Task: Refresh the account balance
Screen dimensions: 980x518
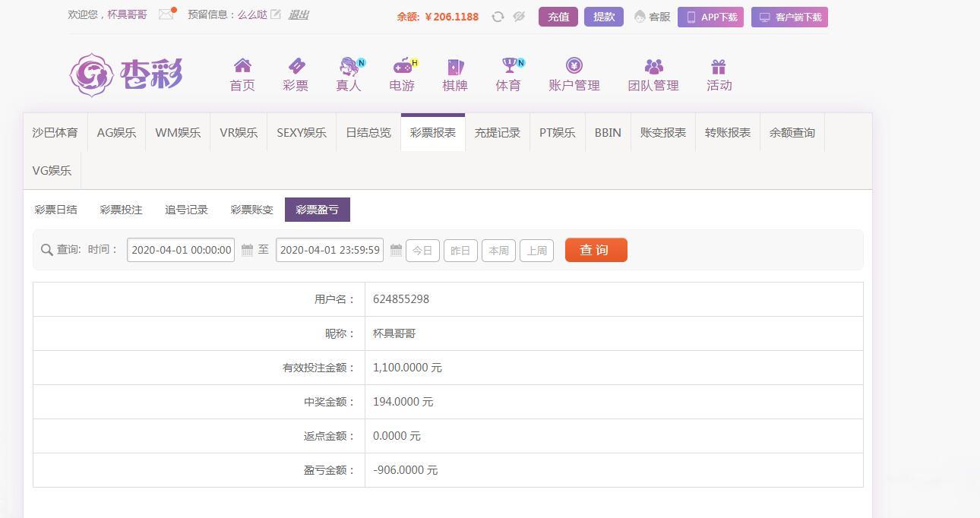Action: pos(498,17)
